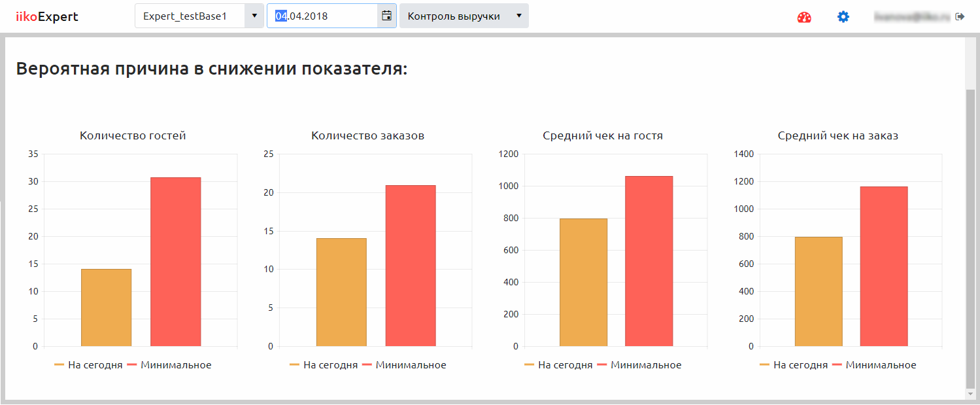Toggle На сегодня legend in Количество гостей

tap(88, 365)
